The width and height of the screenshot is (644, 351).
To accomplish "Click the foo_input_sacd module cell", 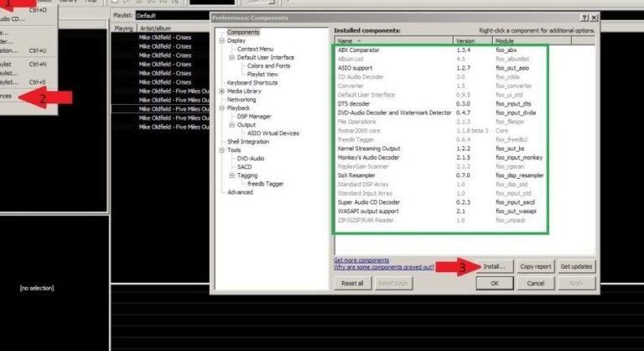I will click(515, 202).
